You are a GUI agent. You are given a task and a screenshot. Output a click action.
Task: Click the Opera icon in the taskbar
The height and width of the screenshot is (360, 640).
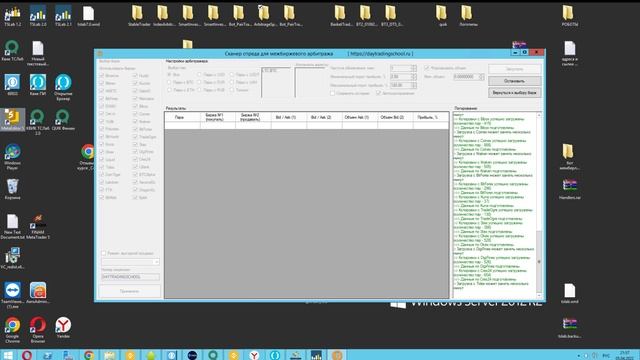pos(27,355)
